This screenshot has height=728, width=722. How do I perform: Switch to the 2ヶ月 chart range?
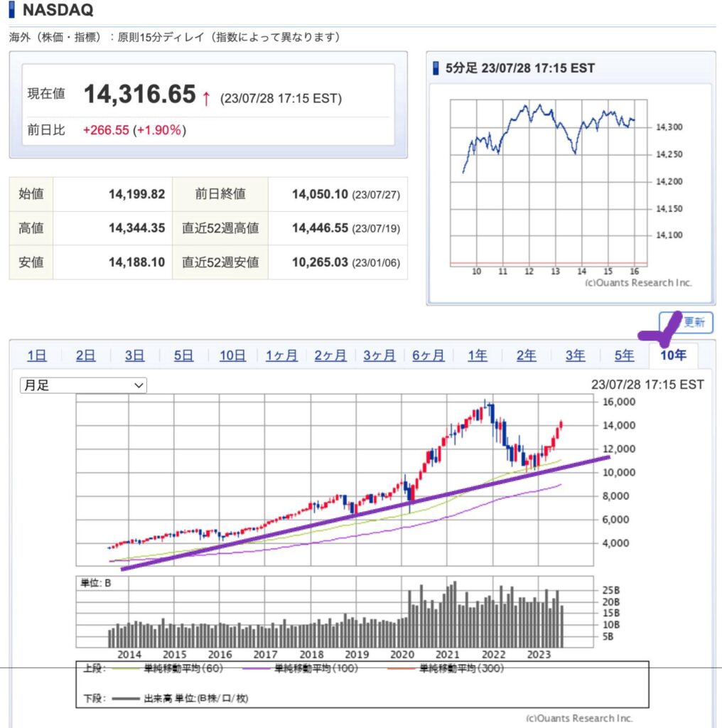330,355
